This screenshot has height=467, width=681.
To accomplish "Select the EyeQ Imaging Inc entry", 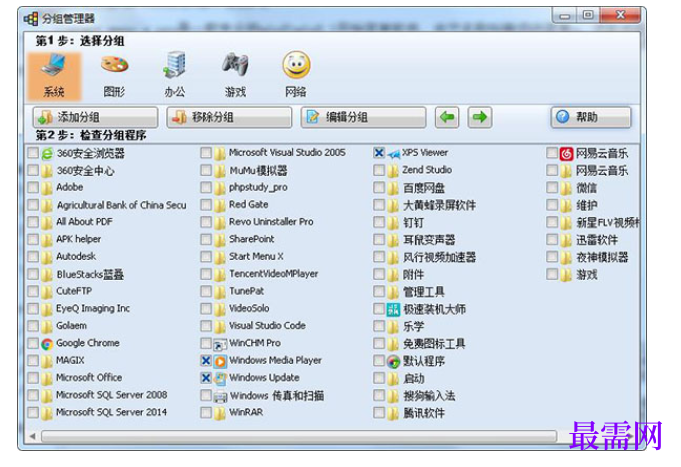I will pos(93,309).
